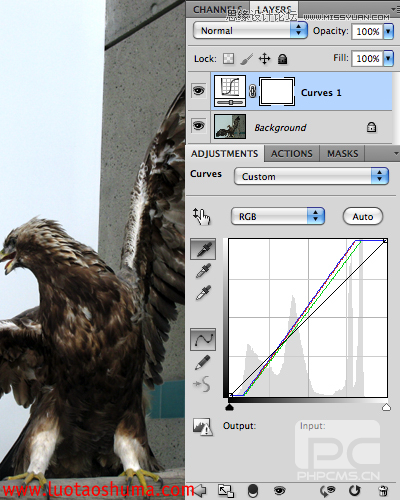Image resolution: width=400 pixels, height=500 pixels.
Task: Switch to the Masks tab
Action: tap(343, 154)
